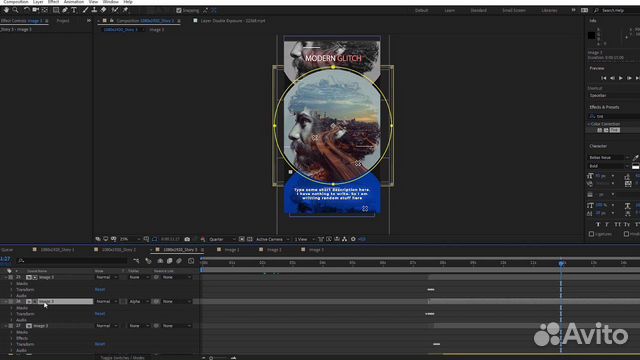
Task: Take a snapshot with camera icon
Action: pos(187,239)
